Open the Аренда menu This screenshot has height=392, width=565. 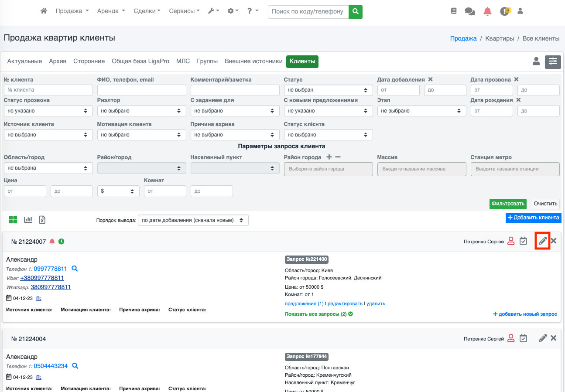click(111, 11)
